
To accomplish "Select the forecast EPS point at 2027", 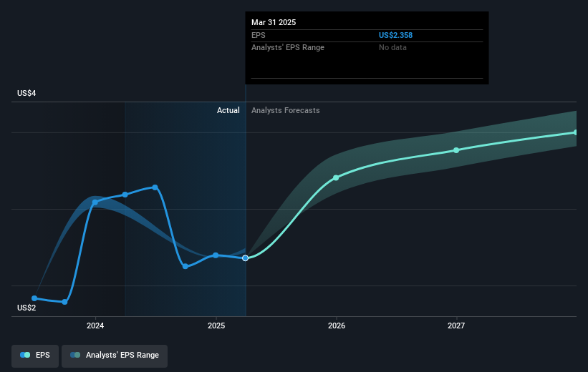I will point(456,150).
